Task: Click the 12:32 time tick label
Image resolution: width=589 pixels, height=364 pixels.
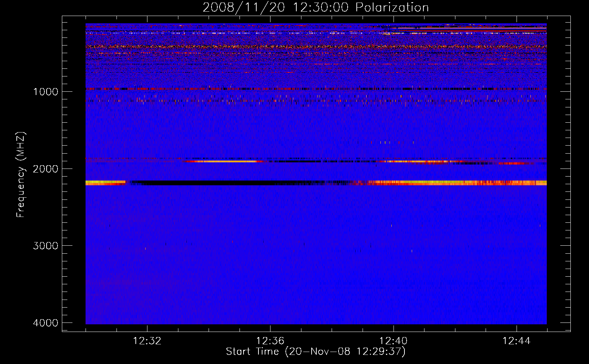Action: click(147, 341)
